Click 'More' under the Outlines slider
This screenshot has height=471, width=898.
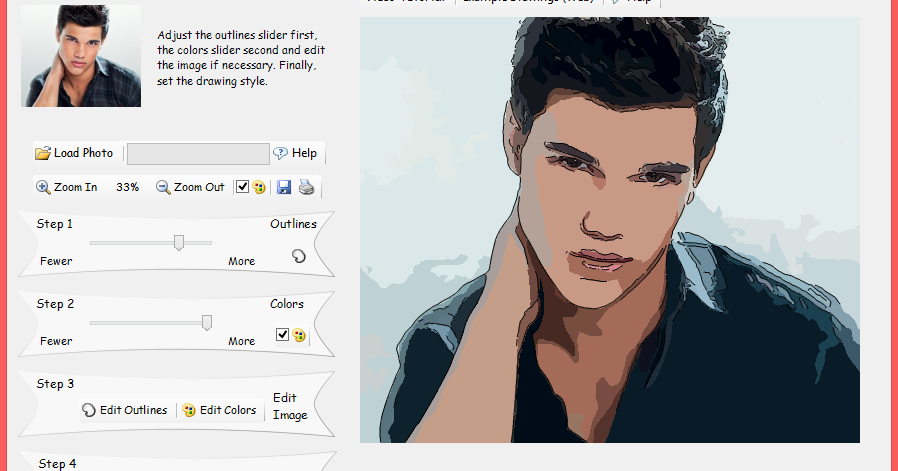pos(242,261)
